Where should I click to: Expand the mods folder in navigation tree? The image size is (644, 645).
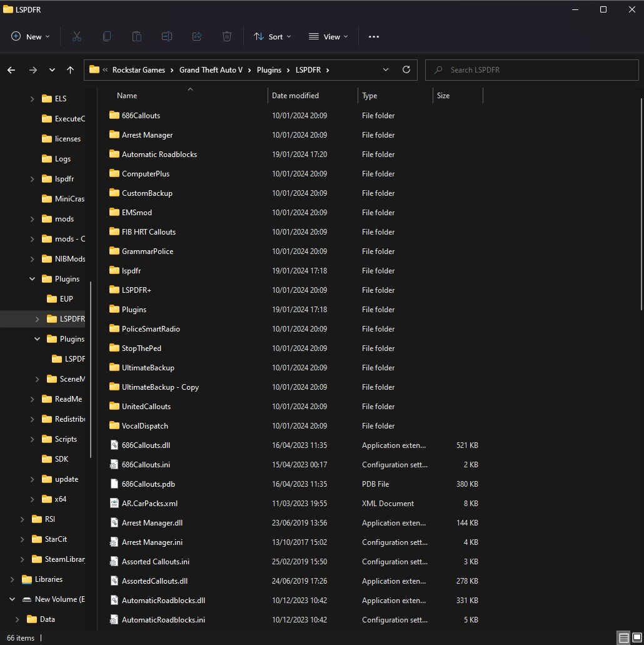coord(33,219)
